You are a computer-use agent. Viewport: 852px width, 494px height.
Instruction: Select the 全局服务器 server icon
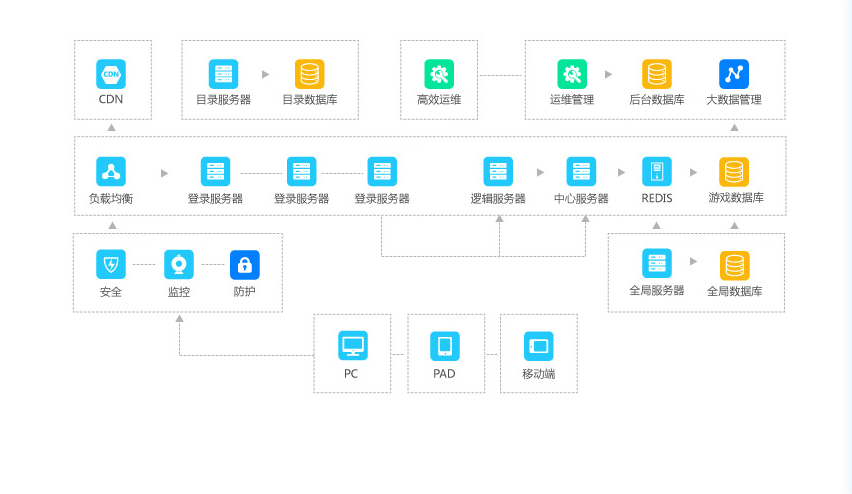[657, 264]
